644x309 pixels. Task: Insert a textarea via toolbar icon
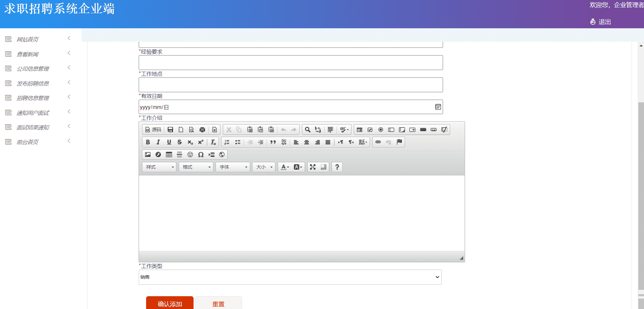coord(402,130)
